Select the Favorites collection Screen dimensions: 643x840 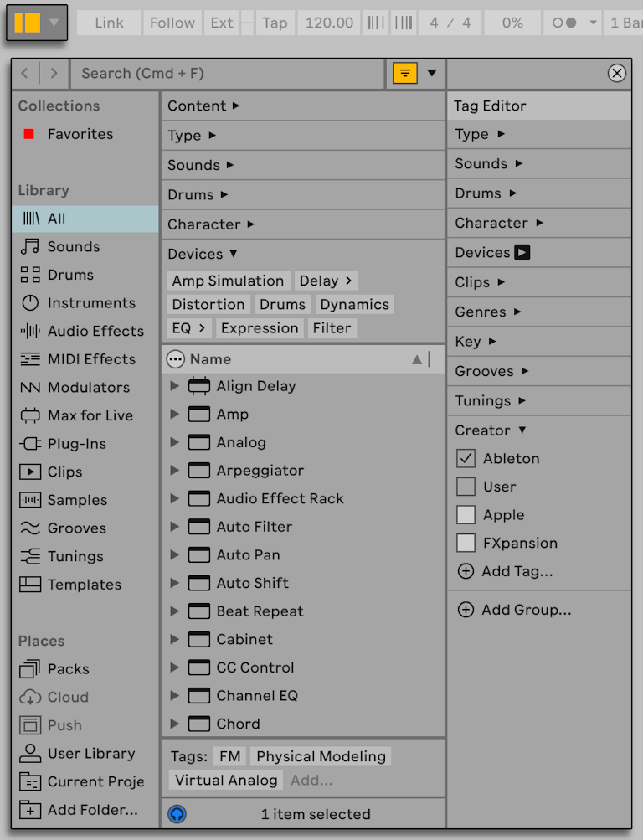click(x=79, y=134)
